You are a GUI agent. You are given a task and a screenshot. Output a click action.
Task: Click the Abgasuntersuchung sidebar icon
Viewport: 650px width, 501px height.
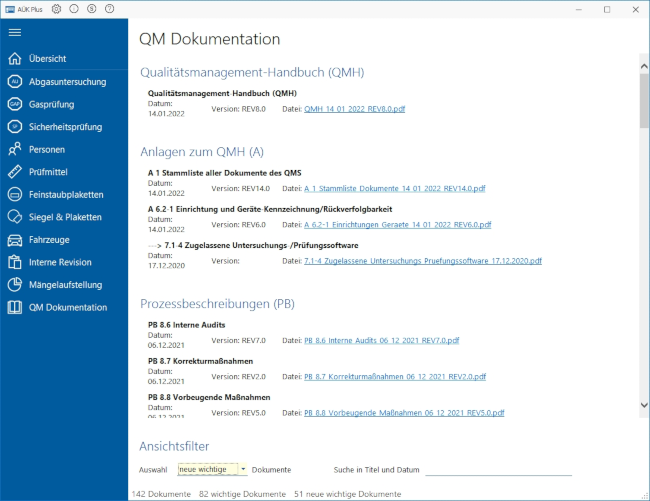click(14, 81)
